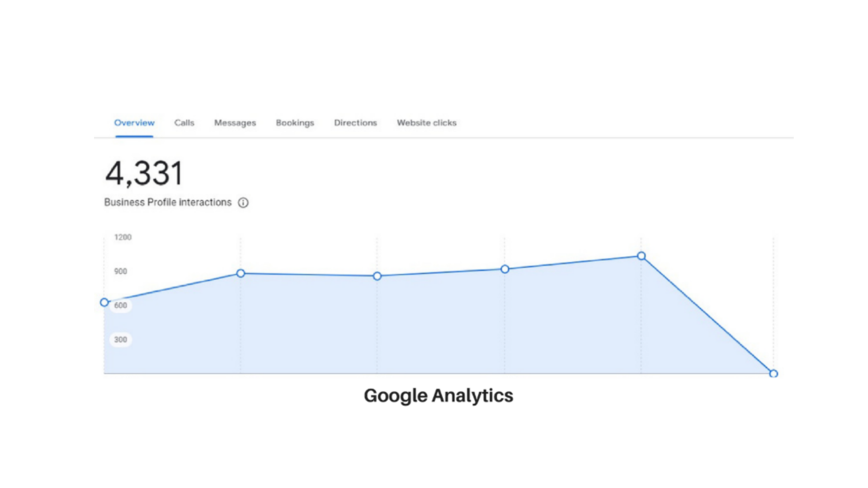
Task: Switch to the Overview tab
Action: pyautogui.click(x=134, y=123)
